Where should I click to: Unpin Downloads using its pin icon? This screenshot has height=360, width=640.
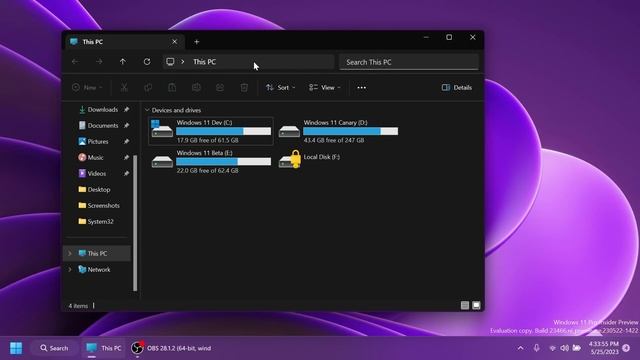(127, 109)
